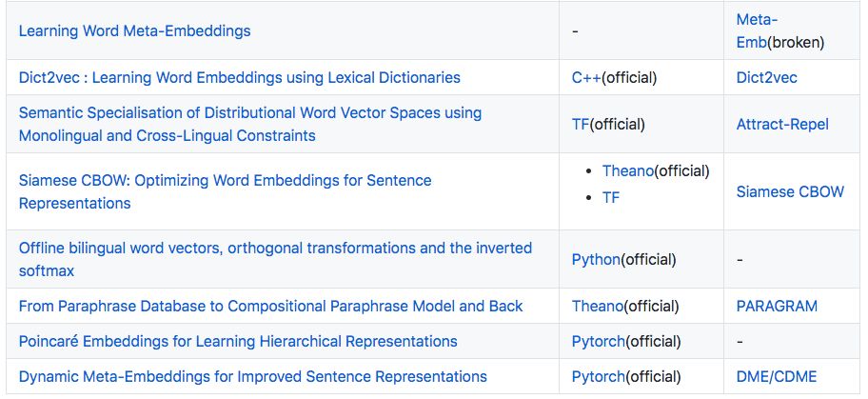868x399 pixels.
Task: Open the Dict2vec pretrained vectors link
Action: coord(766,77)
